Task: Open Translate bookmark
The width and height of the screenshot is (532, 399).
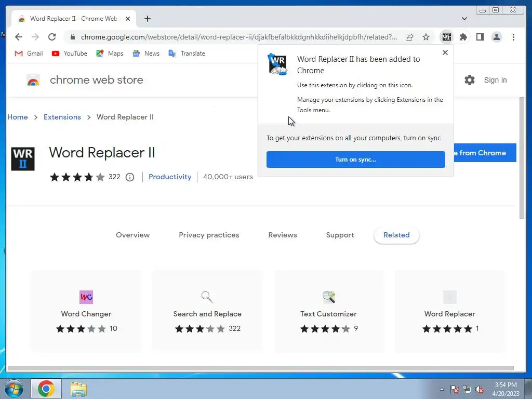Action: (x=187, y=54)
